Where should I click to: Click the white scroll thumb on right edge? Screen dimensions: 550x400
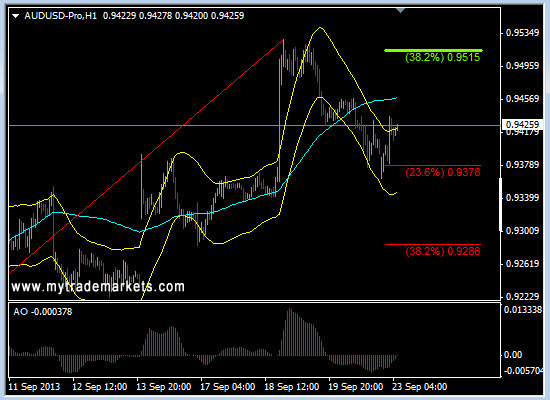pyautogui.click(x=501, y=204)
